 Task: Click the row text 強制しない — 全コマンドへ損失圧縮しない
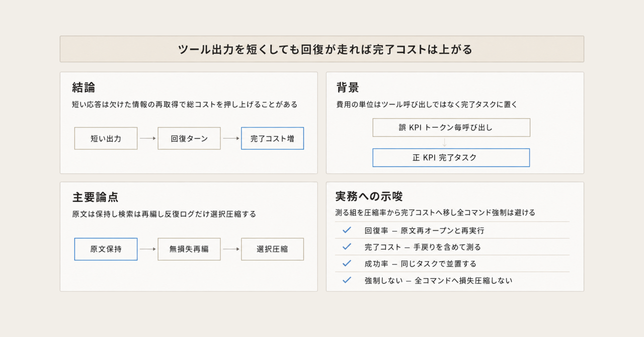pyautogui.click(x=438, y=281)
